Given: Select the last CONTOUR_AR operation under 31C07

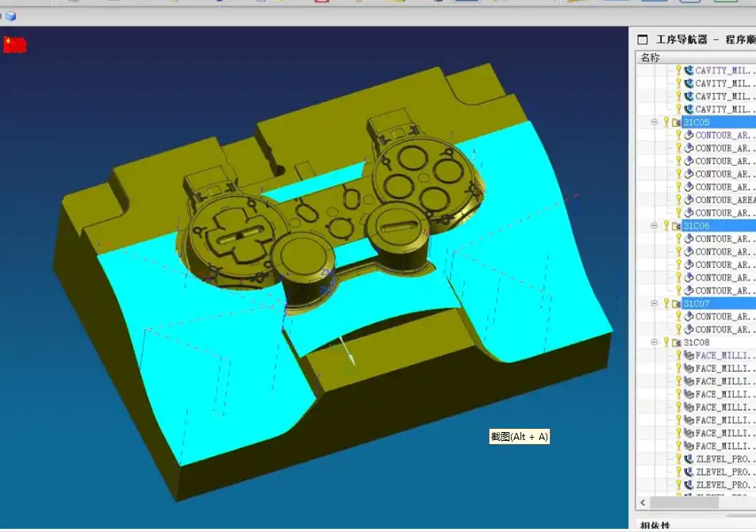Looking at the screenshot, I should pos(722,329).
